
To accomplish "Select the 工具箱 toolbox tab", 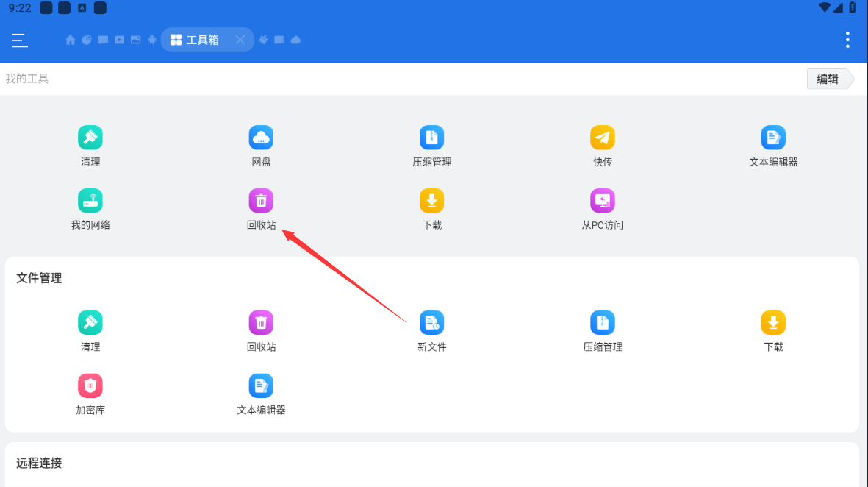I will click(198, 40).
